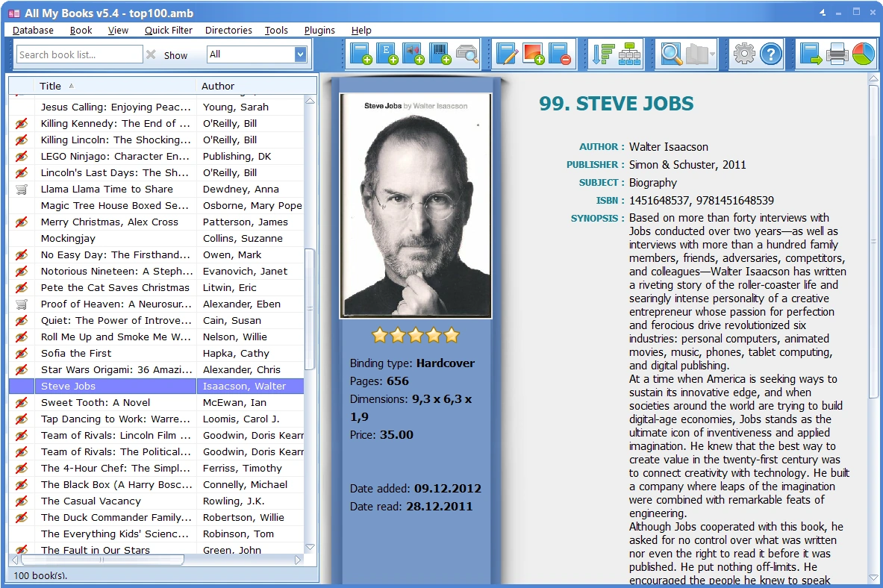Image resolution: width=883 pixels, height=588 pixels.
Task: Click the Search magnifying glass toolbar icon
Action: click(671, 54)
